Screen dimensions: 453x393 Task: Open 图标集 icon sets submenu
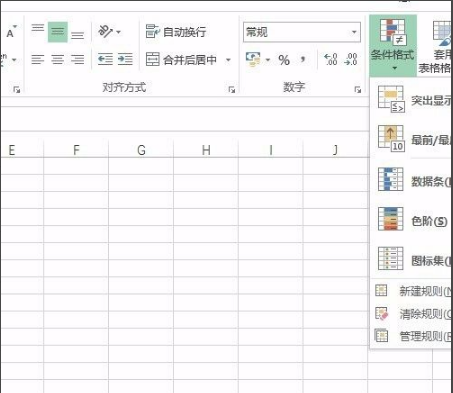coord(411,260)
